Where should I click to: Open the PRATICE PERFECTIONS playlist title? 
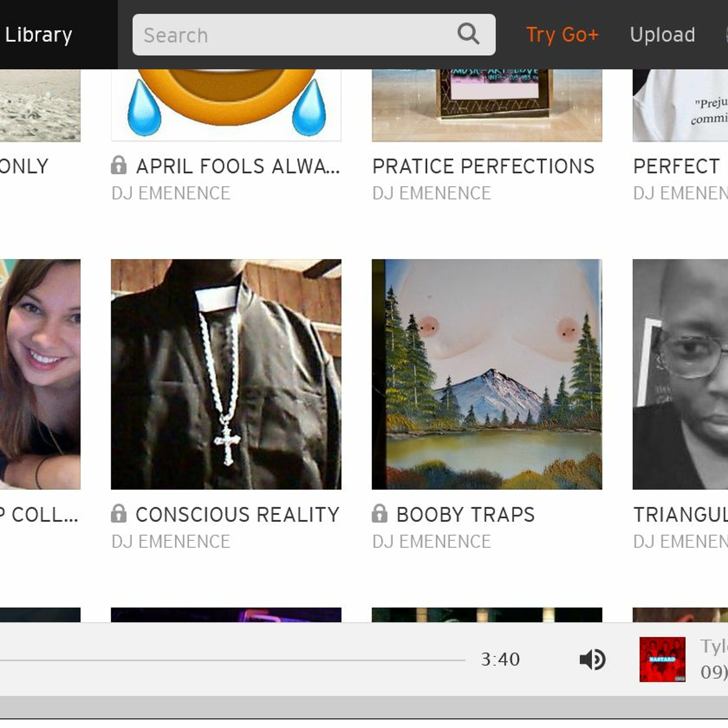(x=483, y=166)
